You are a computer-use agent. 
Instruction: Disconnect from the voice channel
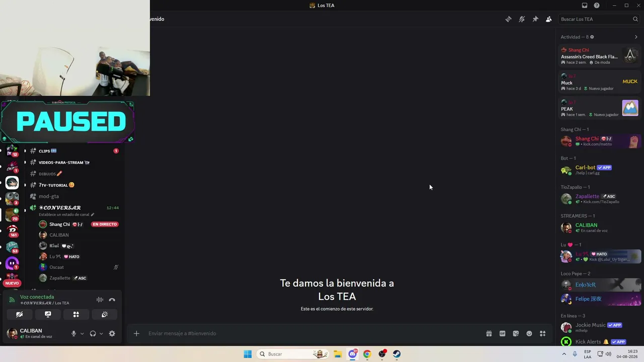tap(112, 300)
